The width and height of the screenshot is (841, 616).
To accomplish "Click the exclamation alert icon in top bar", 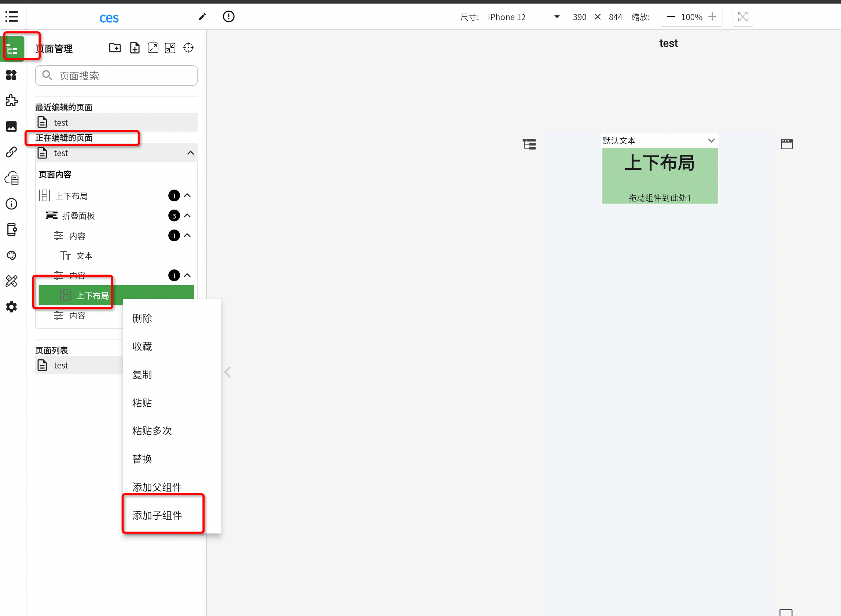I will click(228, 16).
